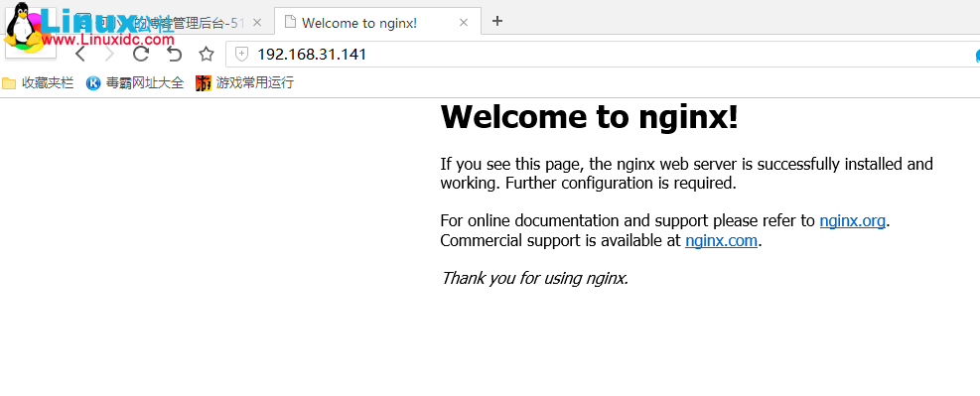Image resolution: width=980 pixels, height=396 pixels.
Task: Click the Welcome to nginx! heading
Action: [590, 117]
